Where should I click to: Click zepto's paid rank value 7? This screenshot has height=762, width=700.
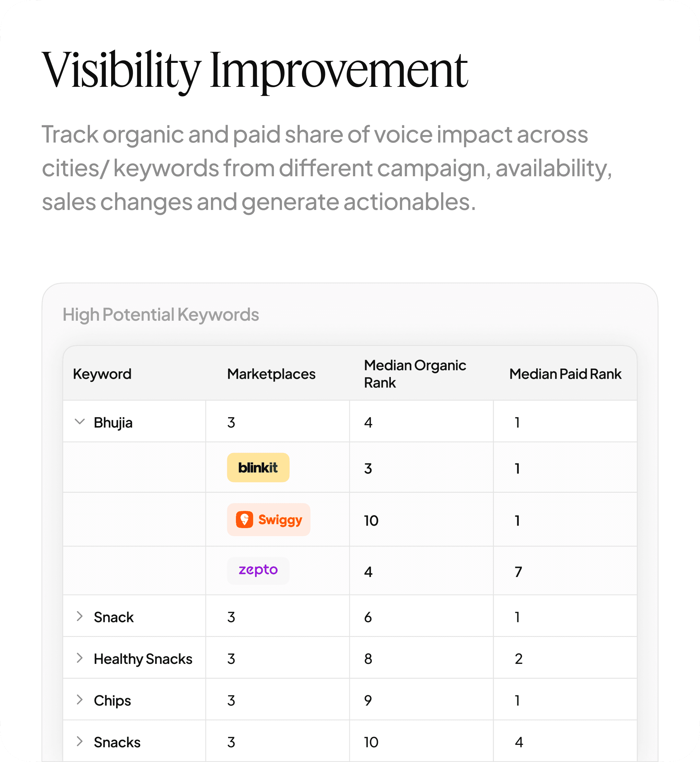(x=518, y=571)
